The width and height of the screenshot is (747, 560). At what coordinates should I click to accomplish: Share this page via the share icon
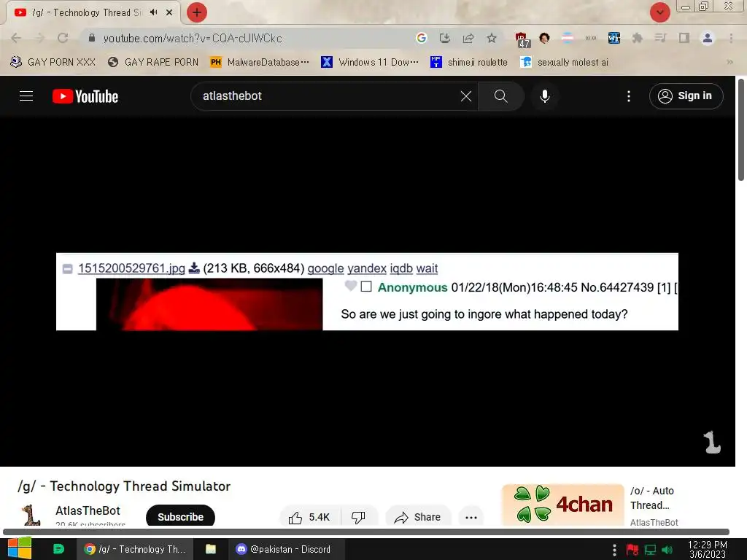(x=468, y=38)
